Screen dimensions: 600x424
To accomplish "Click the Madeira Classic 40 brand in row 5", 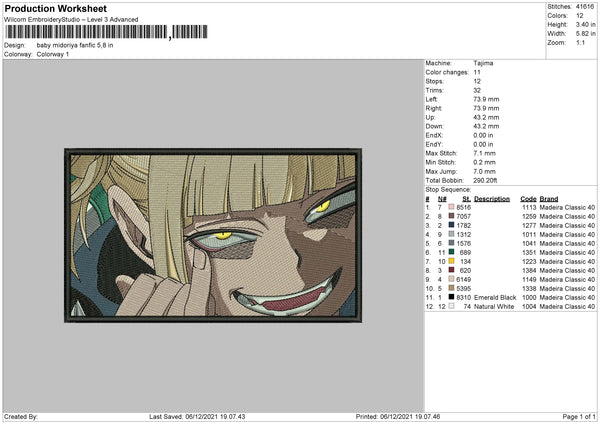I will (x=567, y=243).
